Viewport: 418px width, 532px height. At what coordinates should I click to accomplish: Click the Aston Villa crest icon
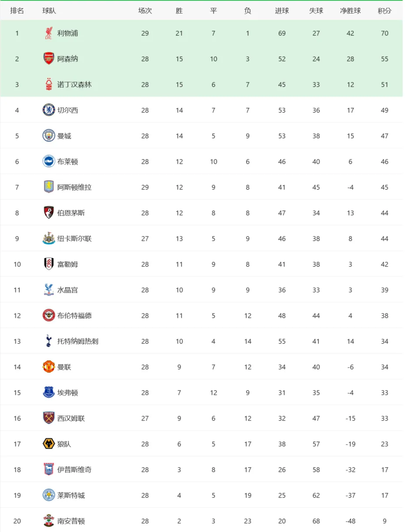click(x=49, y=187)
